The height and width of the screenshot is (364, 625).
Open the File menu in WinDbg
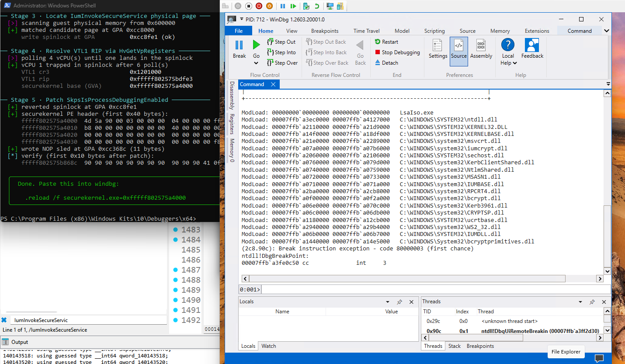(x=239, y=31)
